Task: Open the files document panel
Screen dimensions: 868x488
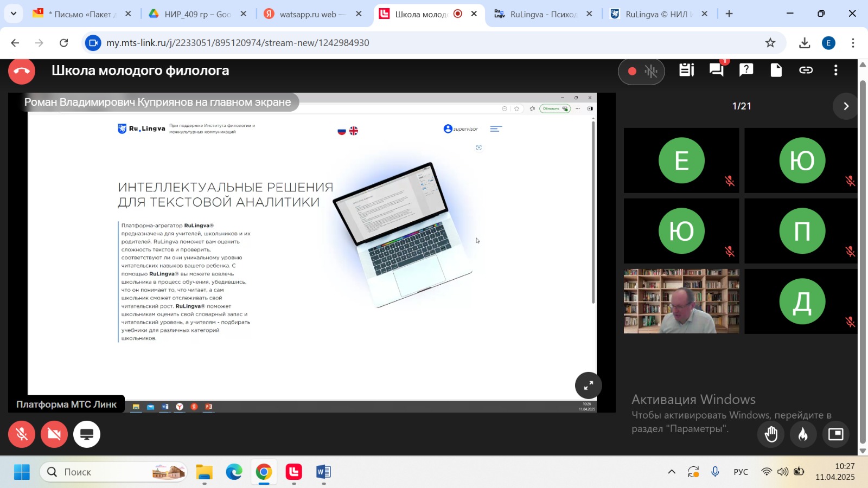Action: pyautogui.click(x=776, y=70)
